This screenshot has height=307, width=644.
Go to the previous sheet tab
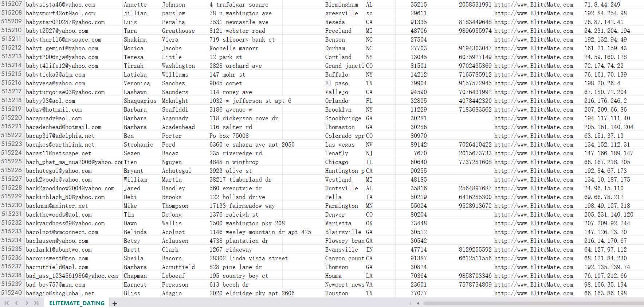tap(16, 303)
